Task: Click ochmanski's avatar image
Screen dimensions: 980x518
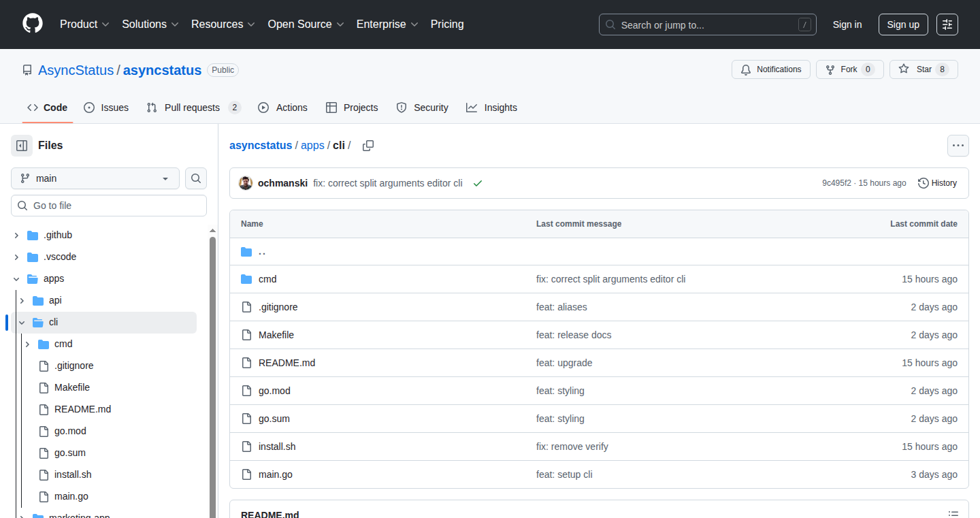Action: coord(246,183)
